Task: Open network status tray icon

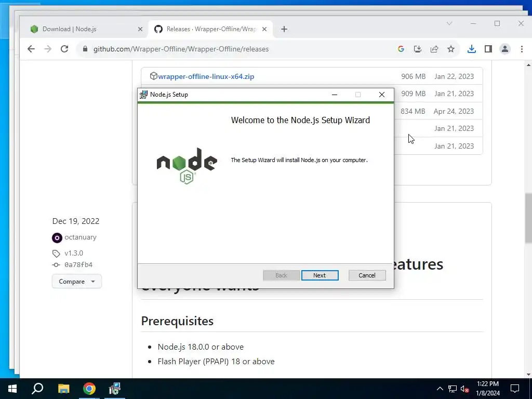Action: tap(453, 389)
